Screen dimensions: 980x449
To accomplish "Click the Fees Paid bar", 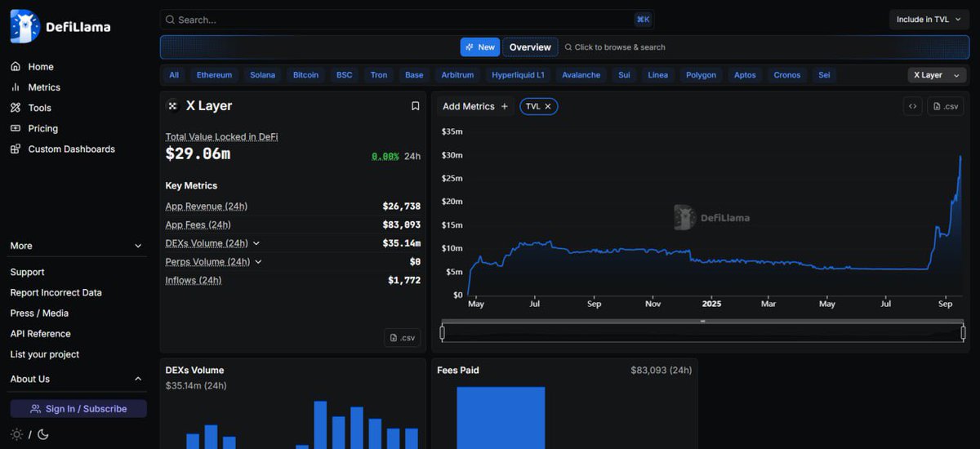I will (501, 418).
